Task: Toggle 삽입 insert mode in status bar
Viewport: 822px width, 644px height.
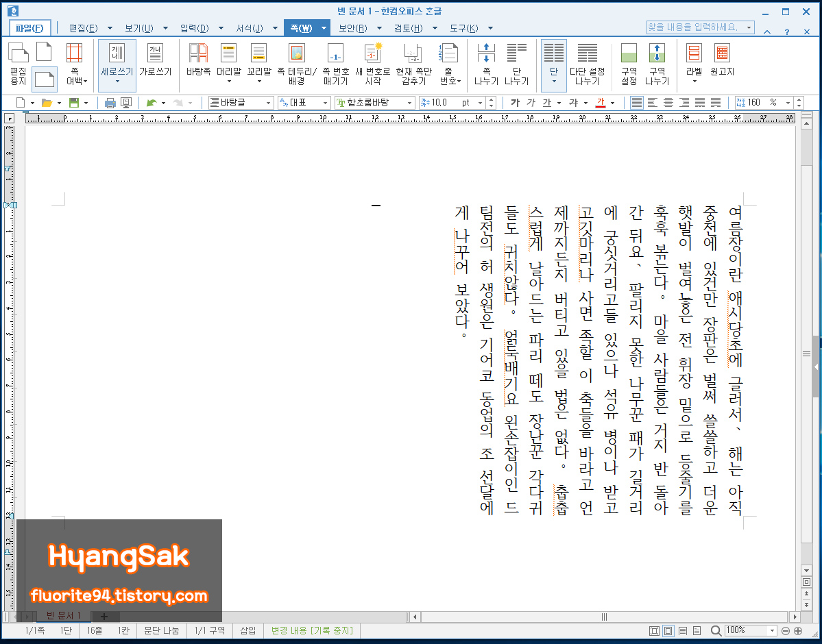Action: [248, 630]
